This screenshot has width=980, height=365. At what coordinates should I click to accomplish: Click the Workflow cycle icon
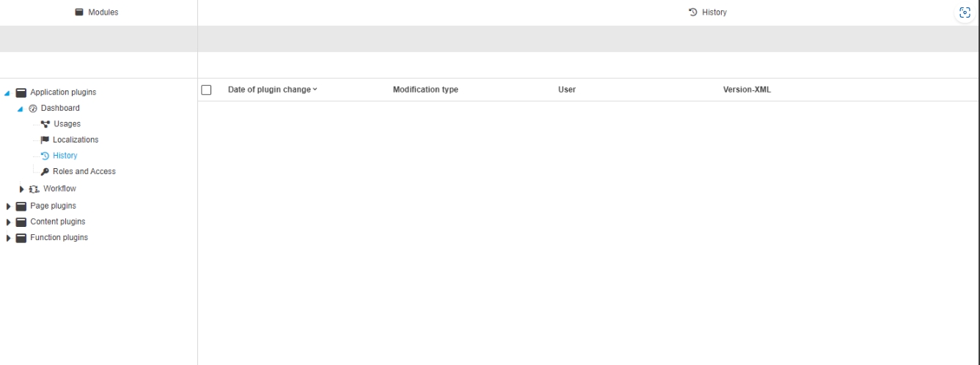click(x=34, y=189)
